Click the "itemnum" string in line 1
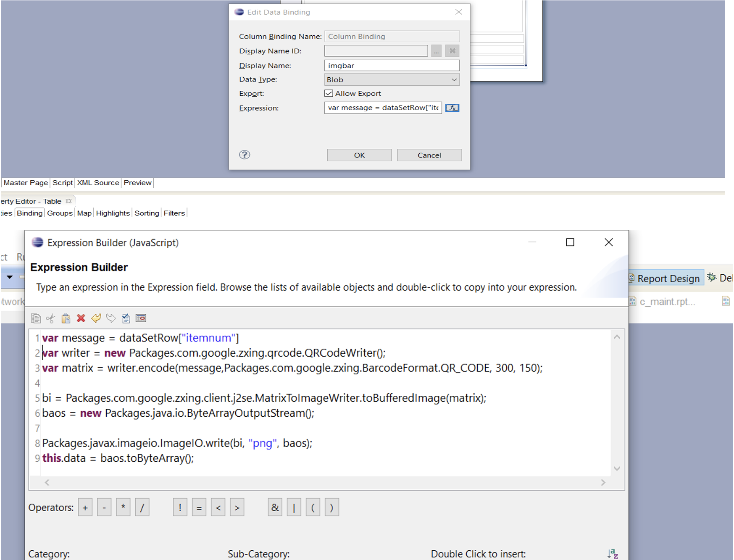 pyautogui.click(x=208, y=338)
